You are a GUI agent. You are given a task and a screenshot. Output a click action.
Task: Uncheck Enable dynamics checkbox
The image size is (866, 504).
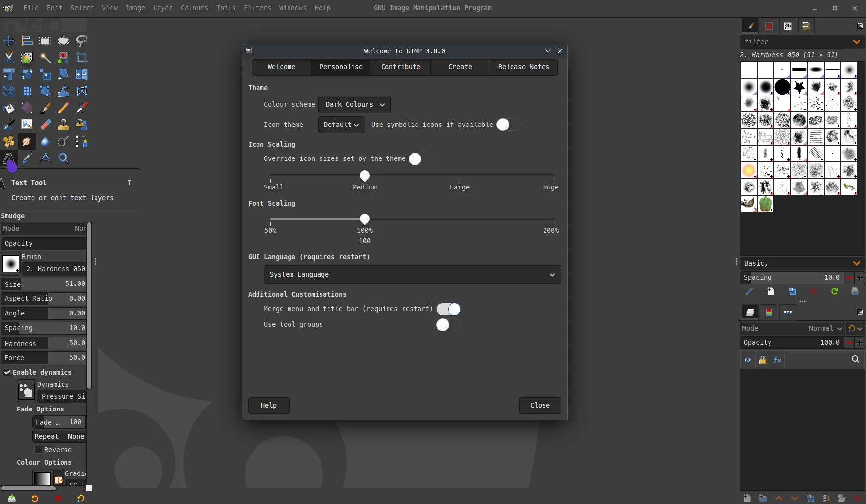[x=7, y=373]
